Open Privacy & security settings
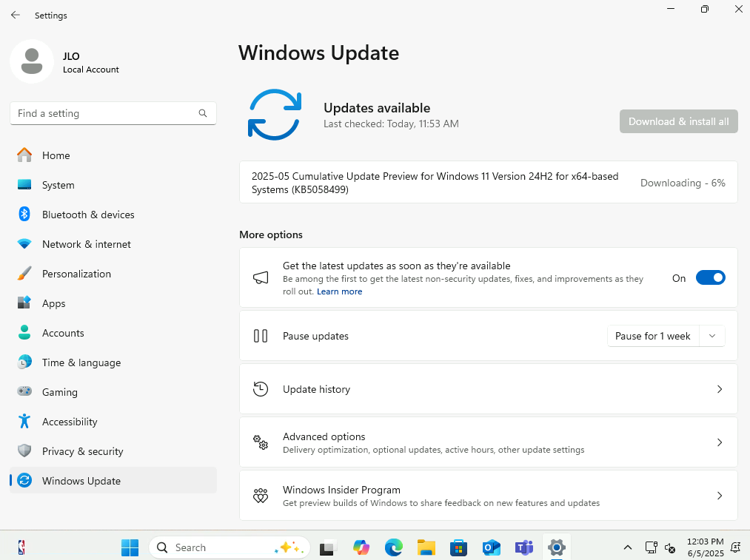Screen dimensions: 750x560 pos(113,451)
